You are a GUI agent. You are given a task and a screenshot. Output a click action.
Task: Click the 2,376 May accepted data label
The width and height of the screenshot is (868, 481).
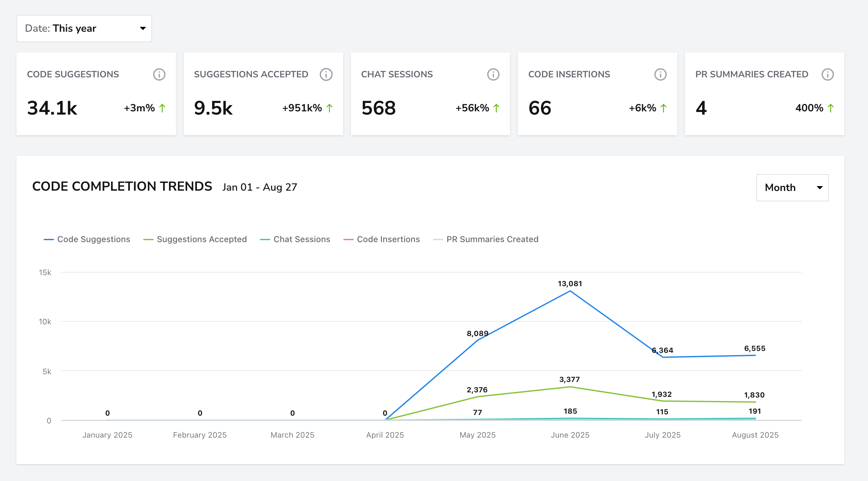tap(477, 390)
